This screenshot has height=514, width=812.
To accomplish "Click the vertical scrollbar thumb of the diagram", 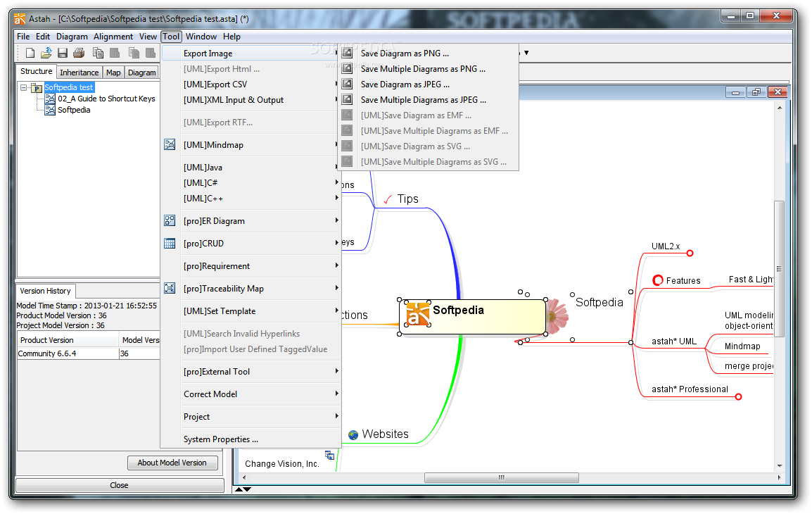I will pos(779,268).
